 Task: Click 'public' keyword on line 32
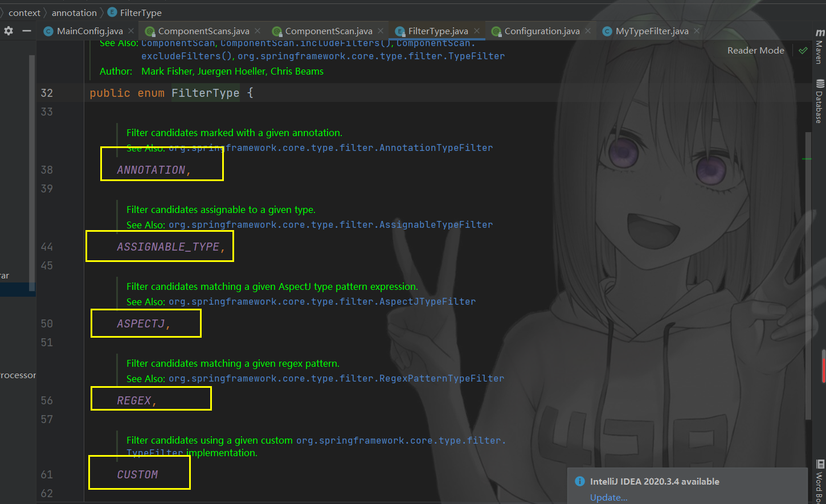(x=110, y=93)
